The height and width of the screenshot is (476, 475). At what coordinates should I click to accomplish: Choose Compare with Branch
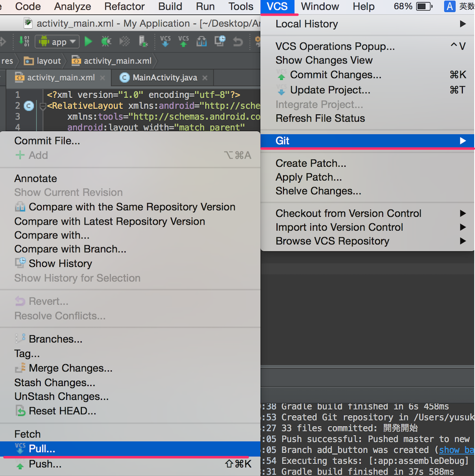pyautogui.click(x=130, y=249)
